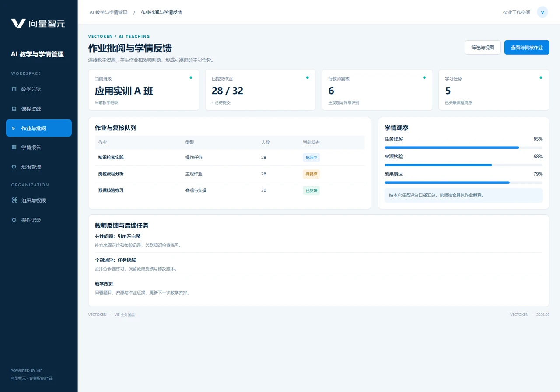Open 课程资源 in the sidebar

click(38, 108)
